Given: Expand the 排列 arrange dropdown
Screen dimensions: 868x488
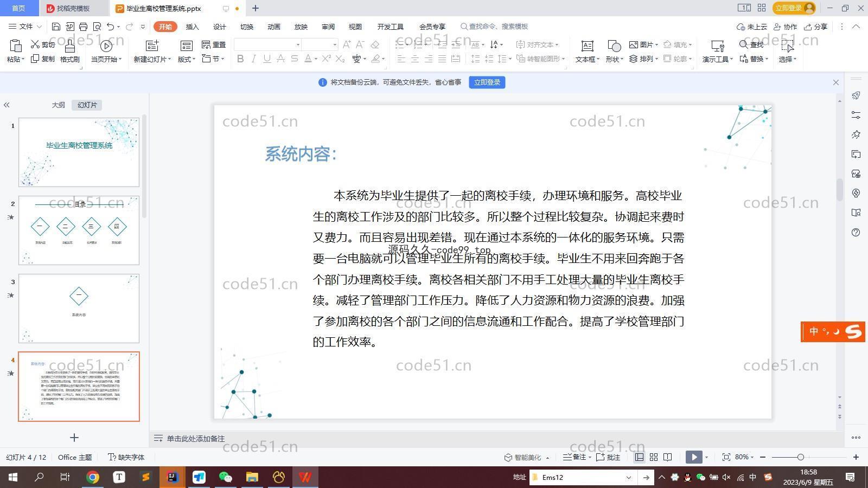Looking at the screenshot, I should 644,59.
